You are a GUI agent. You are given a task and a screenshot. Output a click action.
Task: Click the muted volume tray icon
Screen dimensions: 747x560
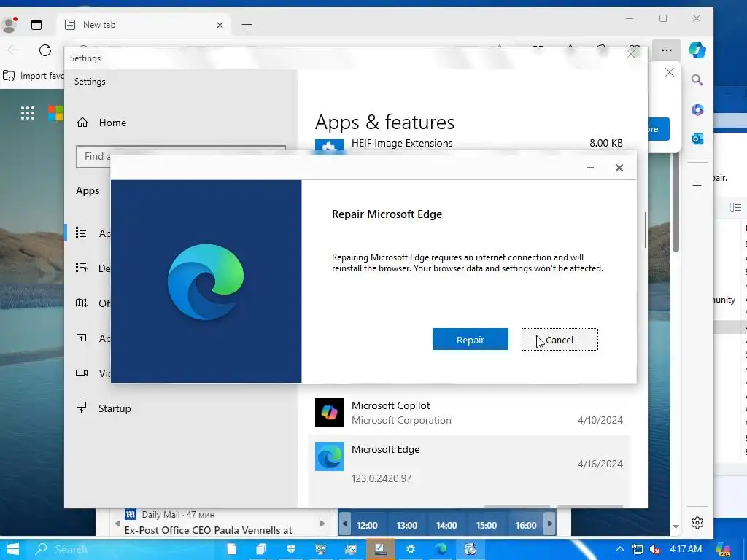point(655,549)
